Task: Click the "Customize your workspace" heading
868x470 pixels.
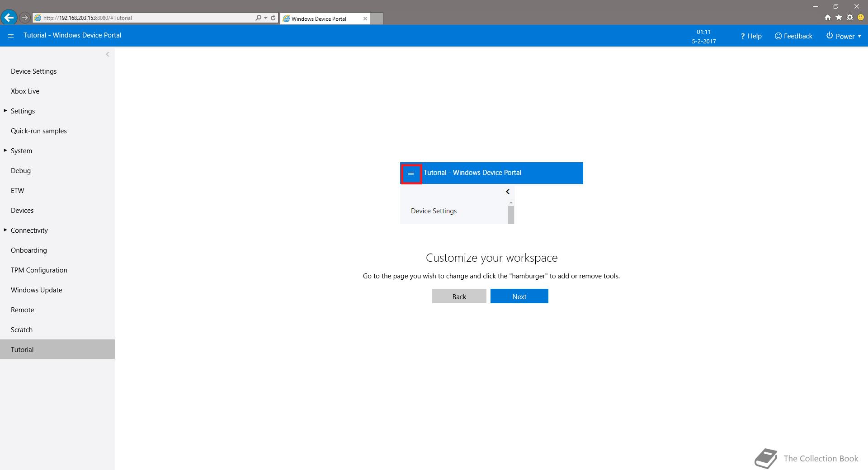Action: coord(491,258)
